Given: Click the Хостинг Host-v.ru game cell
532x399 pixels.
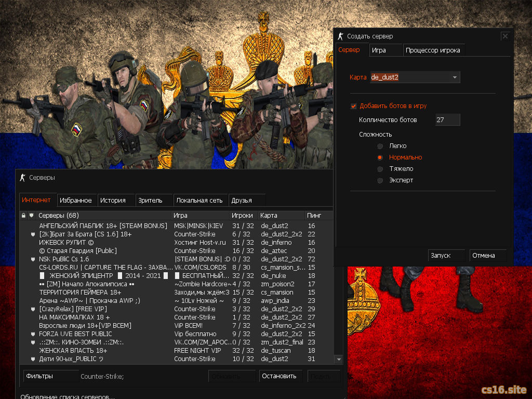Looking at the screenshot, I should (x=200, y=243).
